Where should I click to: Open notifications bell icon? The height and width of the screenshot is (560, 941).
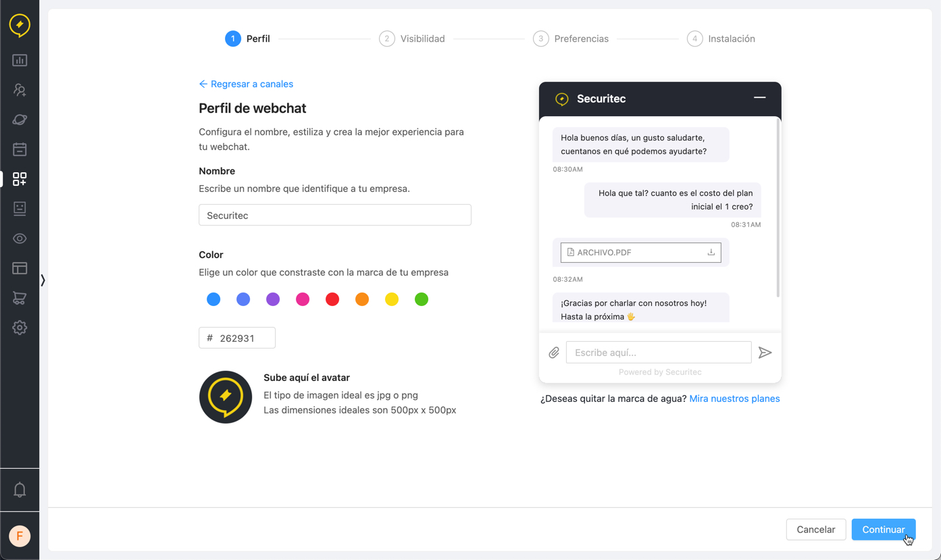(20, 490)
